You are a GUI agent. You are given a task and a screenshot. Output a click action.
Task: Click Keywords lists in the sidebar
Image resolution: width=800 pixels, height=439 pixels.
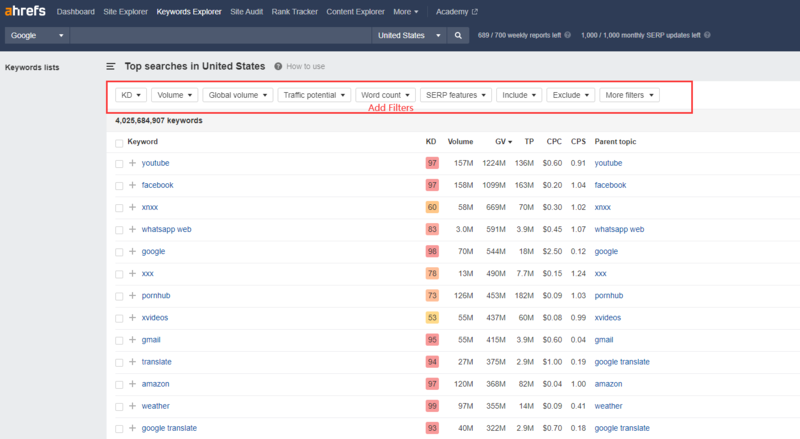click(x=32, y=67)
